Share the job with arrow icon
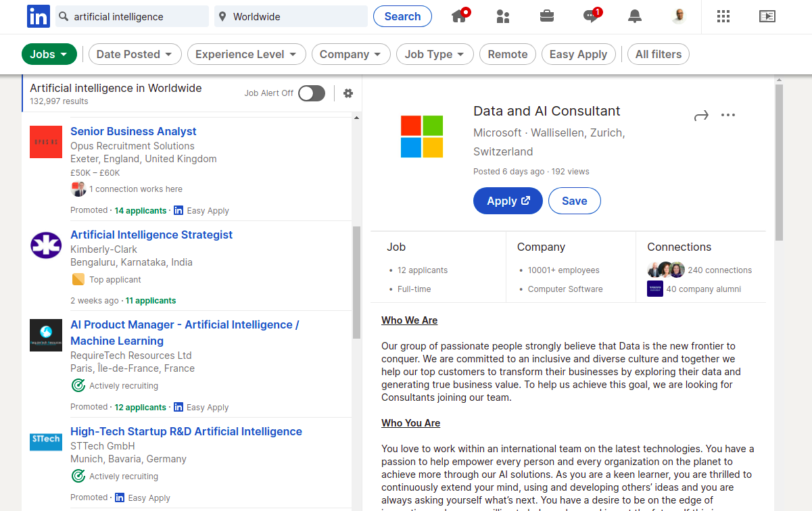Image resolution: width=812 pixels, height=511 pixels. click(701, 116)
